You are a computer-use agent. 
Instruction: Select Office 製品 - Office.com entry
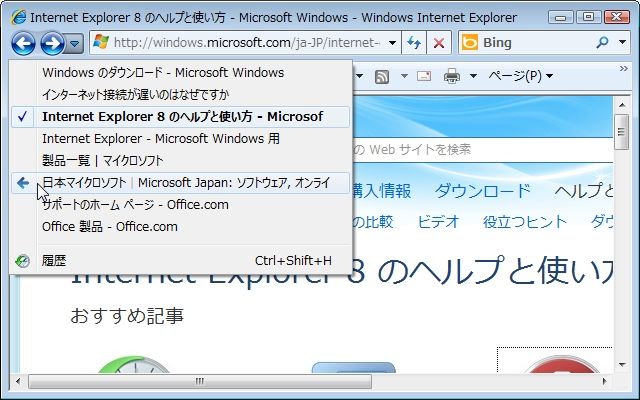coord(180,227)
